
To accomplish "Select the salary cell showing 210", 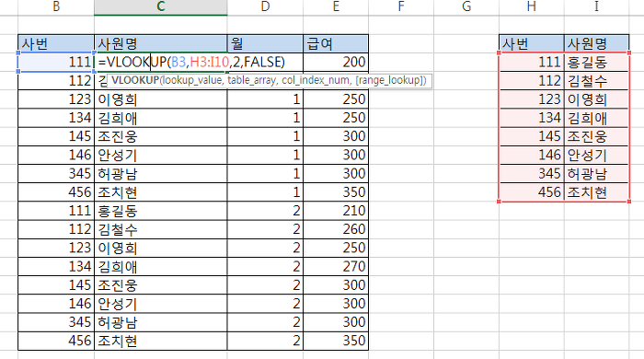I will [x=336, y=211].
